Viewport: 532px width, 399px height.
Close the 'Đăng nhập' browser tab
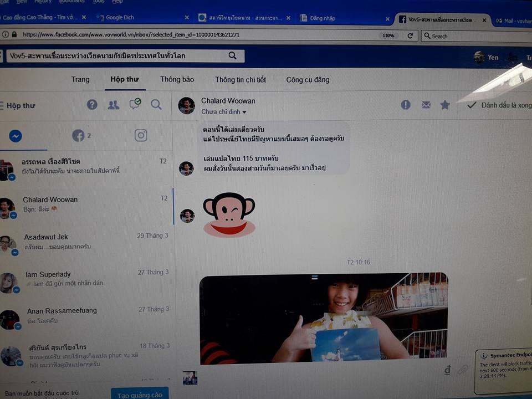pyautogui.click(x=387, y=18)
